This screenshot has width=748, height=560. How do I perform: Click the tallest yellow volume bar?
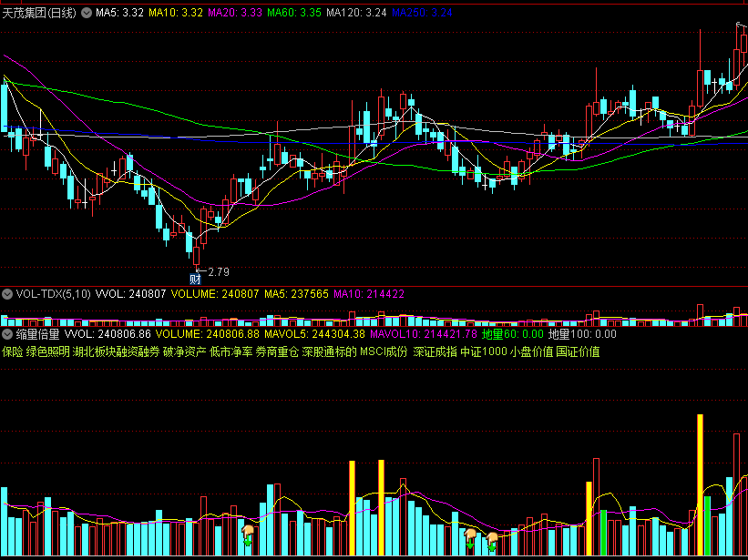[700, 484]
